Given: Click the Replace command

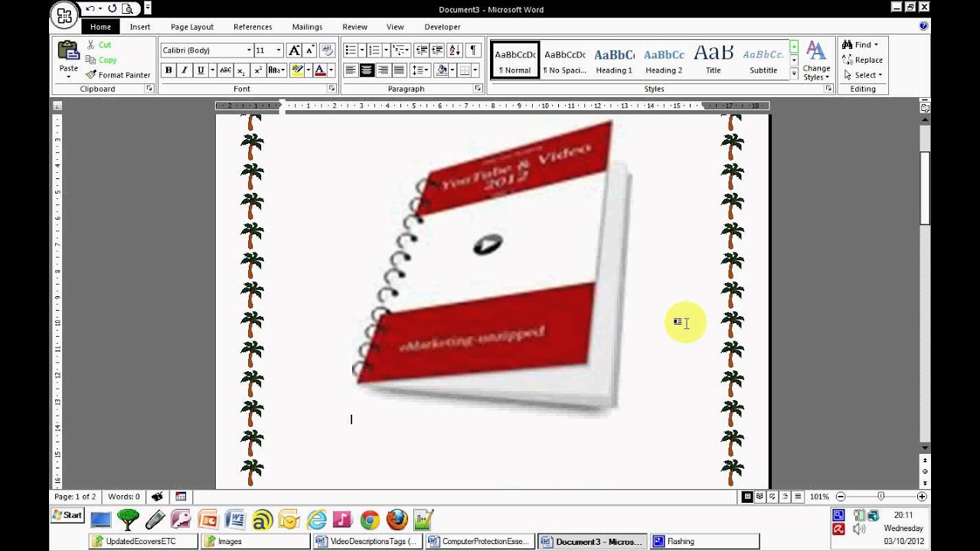Looking at the screenshot, I should pos(862,60).
